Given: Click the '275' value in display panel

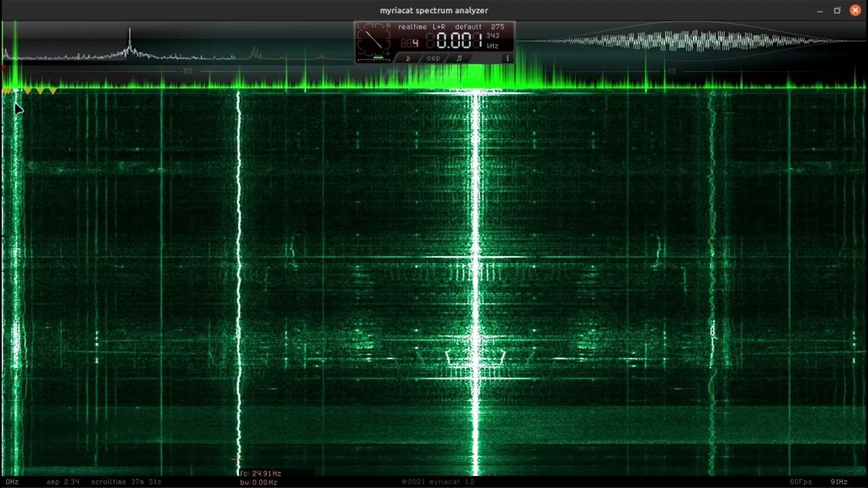Looking at the screenshot, I should (498, 27).
